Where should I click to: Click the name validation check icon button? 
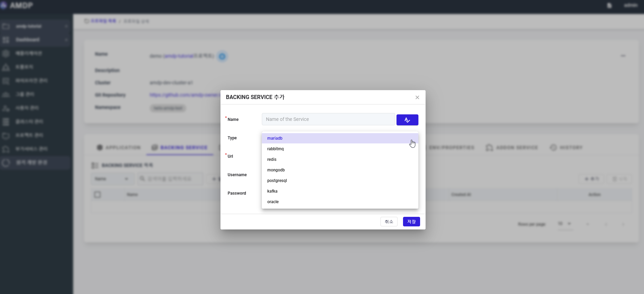click(407, 120)
